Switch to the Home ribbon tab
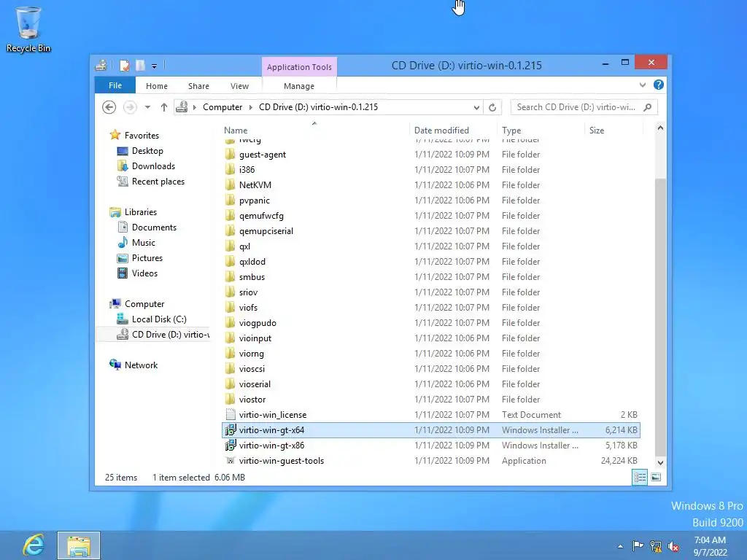Screen dimensions: 747x560 pyautogui.click(x=157, y=86)
